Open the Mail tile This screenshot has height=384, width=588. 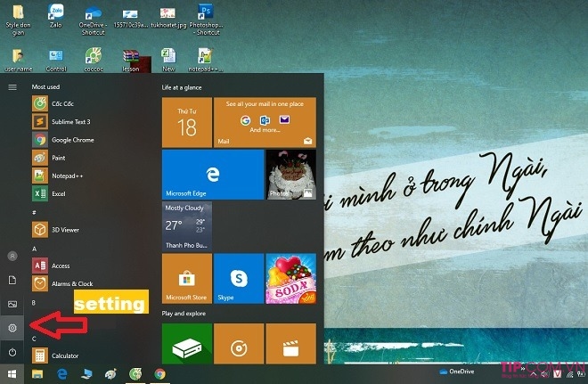tap(265, 122)
